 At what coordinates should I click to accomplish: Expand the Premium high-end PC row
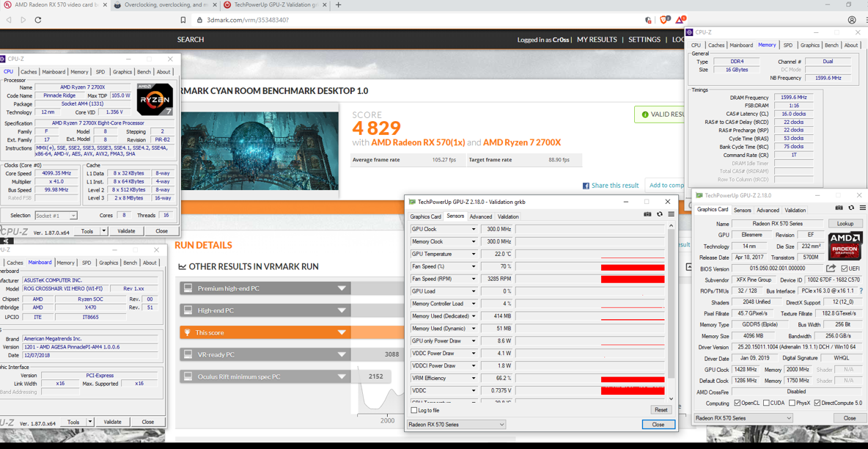point(265,288)
